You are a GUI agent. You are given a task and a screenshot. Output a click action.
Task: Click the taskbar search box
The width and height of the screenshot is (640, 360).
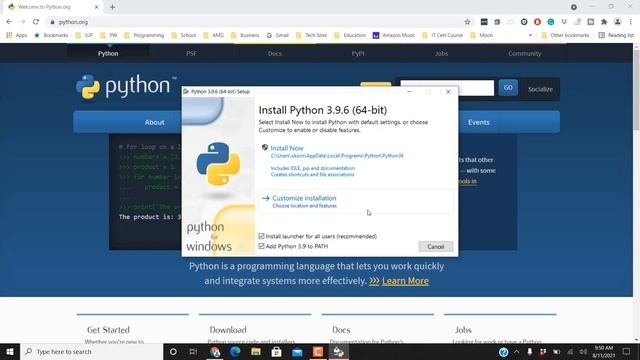pos(92,351)
